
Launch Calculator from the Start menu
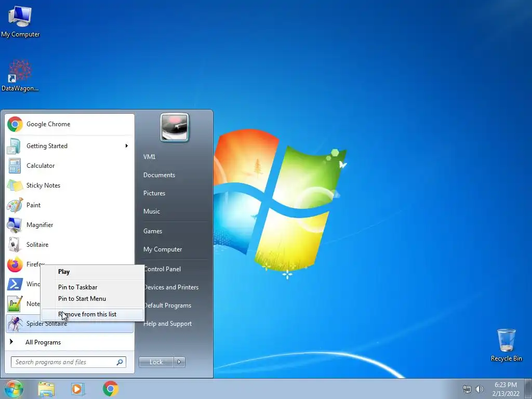pos(70,166)
